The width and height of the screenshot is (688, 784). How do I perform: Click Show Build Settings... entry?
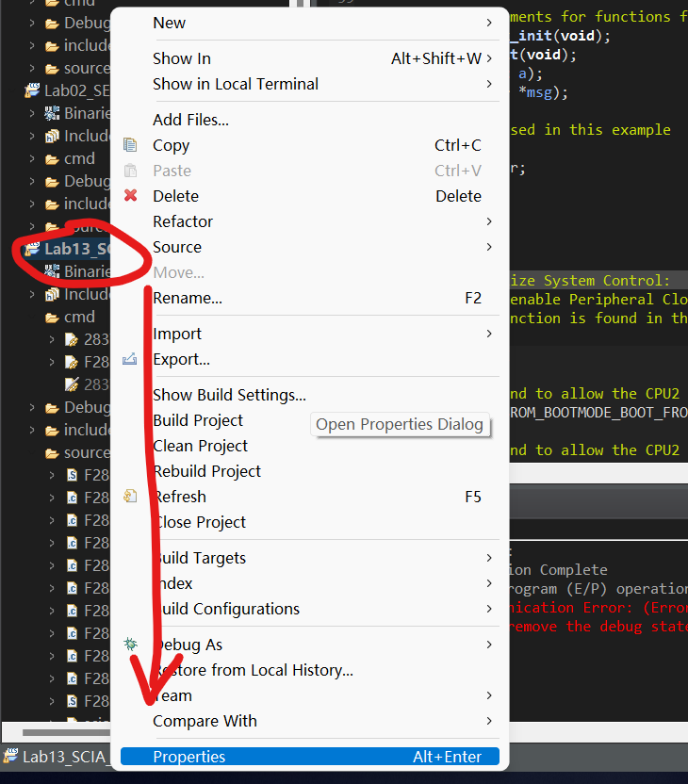[229, 395]
